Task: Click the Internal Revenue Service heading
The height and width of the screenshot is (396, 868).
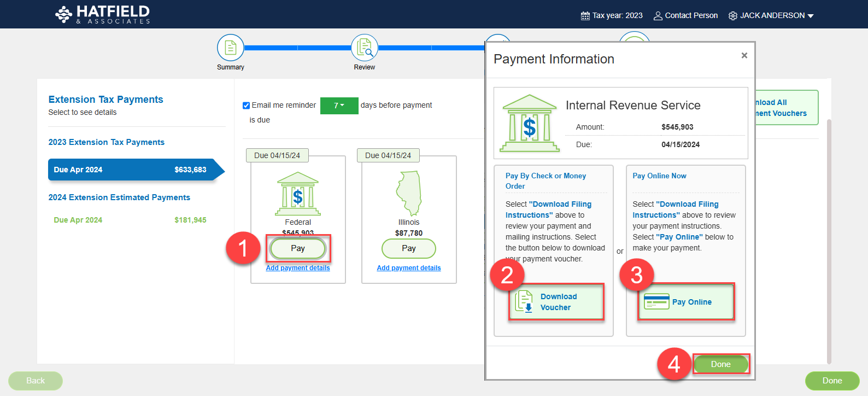Action: click(633, 106)
